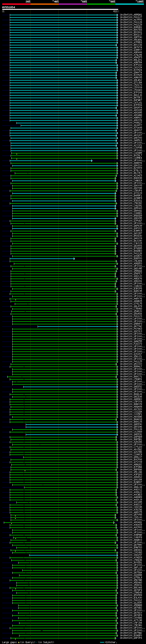Select hit label UniRef100_A7PRE6

click(x=131, y=42)
